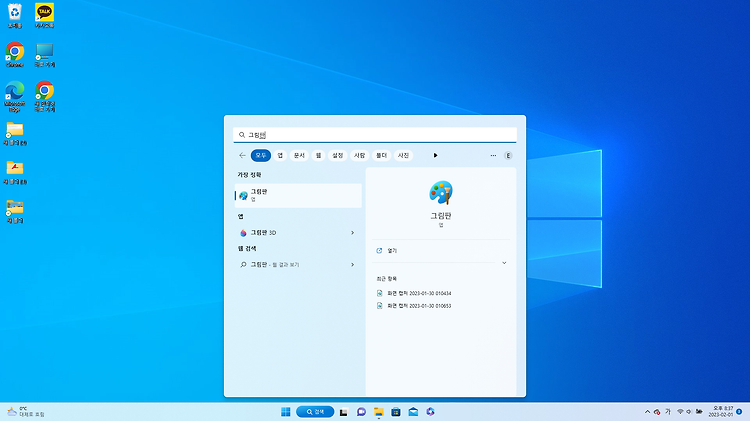The width and height of the screenshot is (750, 421).
Task: Select the Microsoft Edge desktop shortcut
Action: pyautogui.click(x=15, y=96)
